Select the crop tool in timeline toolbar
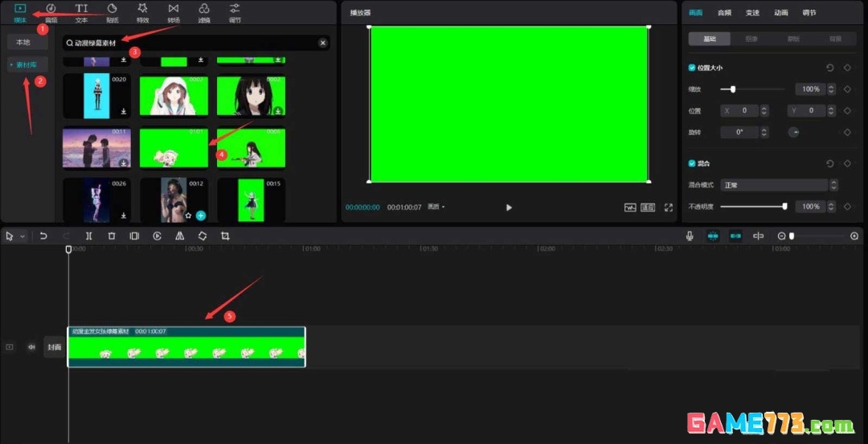The image size is (868, 444). tap(225, 236)
